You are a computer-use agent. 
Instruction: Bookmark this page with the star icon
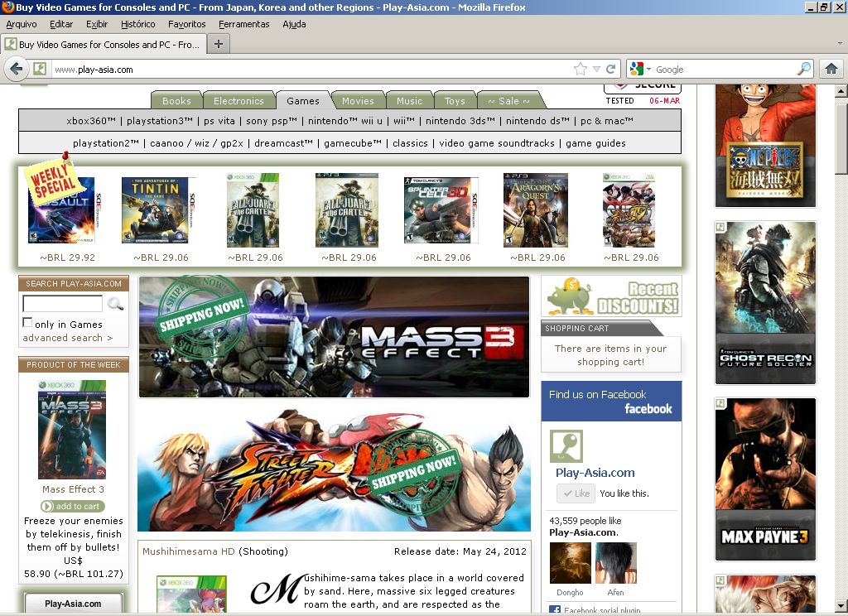[581, 70]
